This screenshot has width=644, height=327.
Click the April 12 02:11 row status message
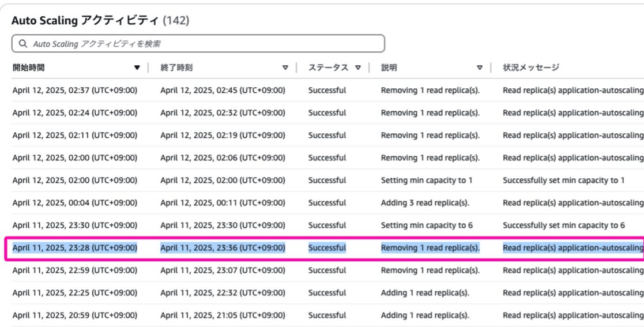pyautogui.click(x=573, y=136)
